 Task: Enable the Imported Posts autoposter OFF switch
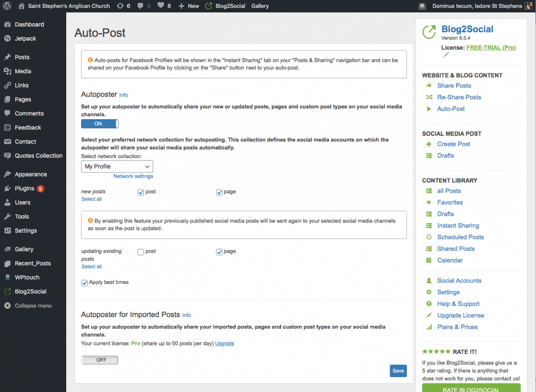pos(100,360)
